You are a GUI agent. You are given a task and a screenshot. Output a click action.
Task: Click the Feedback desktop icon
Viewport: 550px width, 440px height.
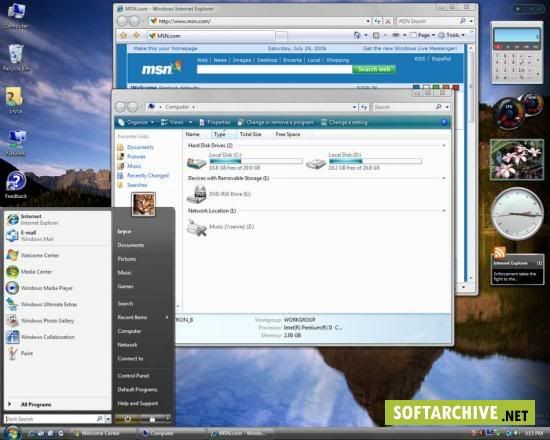tap(16, 185)
